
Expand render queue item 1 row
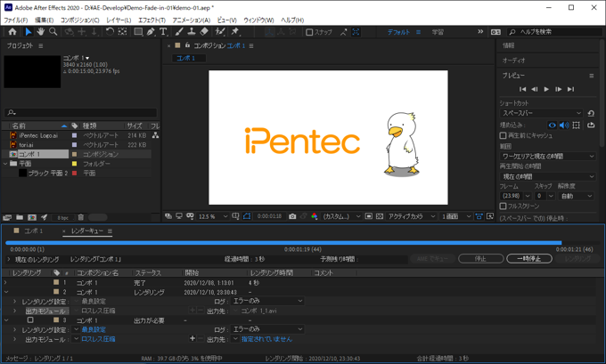pyautogui.click(x=5, y=282)
